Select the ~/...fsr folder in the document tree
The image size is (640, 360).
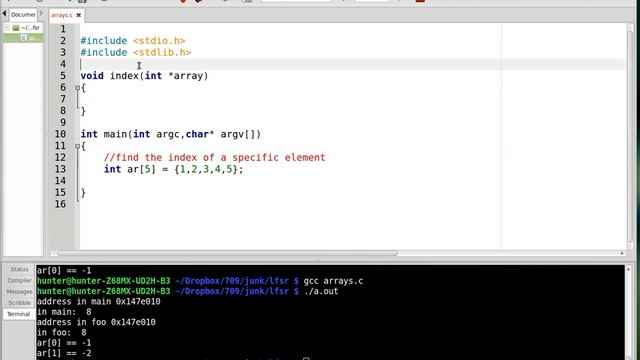coord(27,28)
